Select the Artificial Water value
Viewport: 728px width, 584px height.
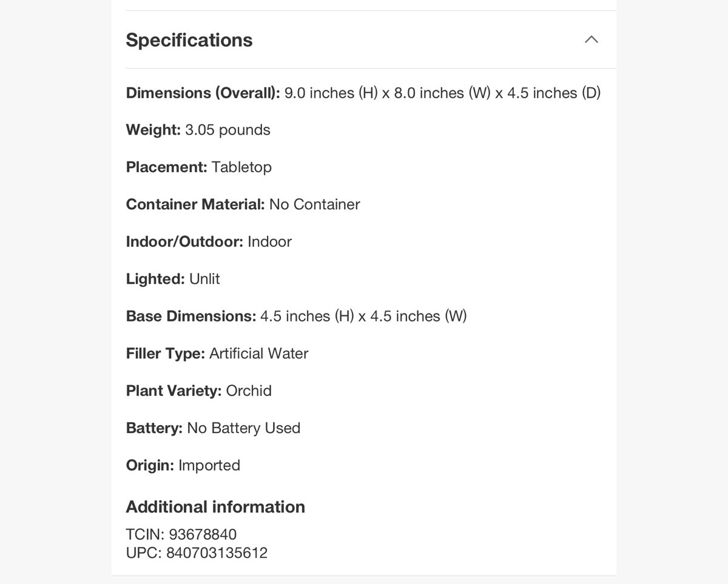click(259, 354)
